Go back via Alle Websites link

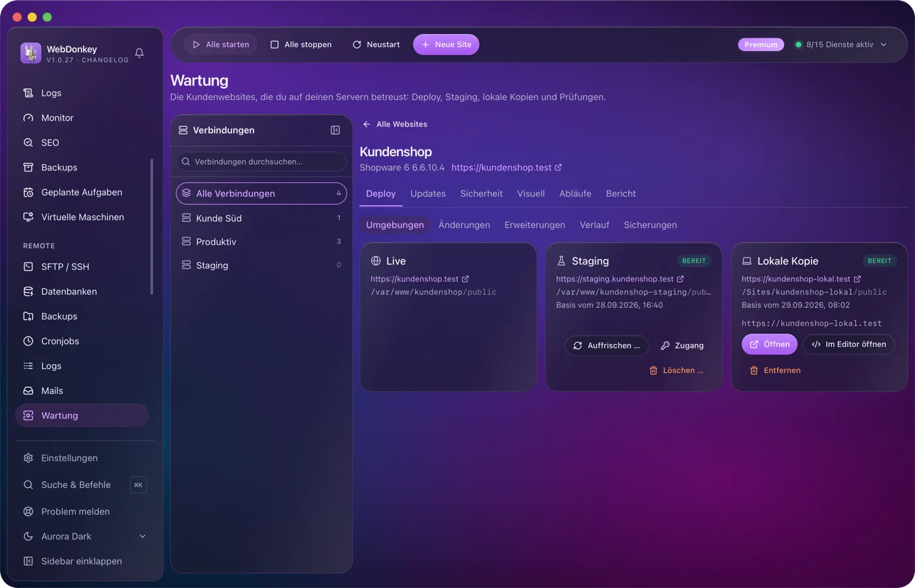tap(395, 124)
